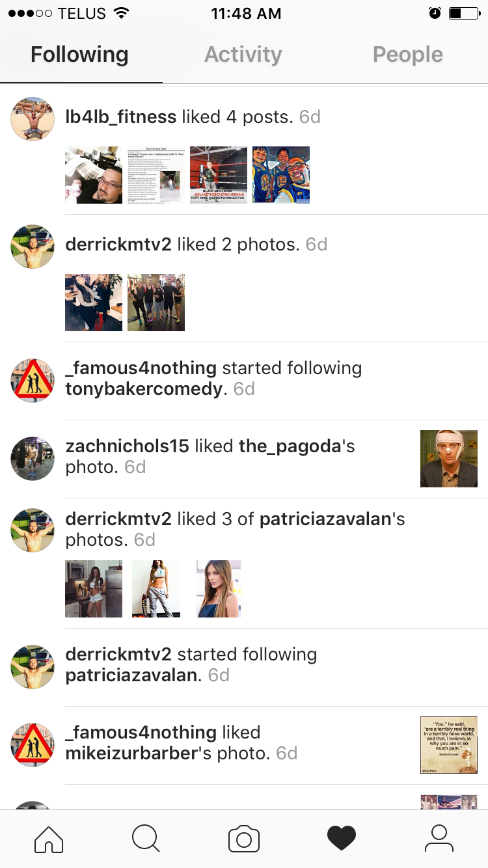Select the Following tab
Image resolution: width=488 pixels, height=868 pixels.
pyautogui.click(x=79, y=55)
